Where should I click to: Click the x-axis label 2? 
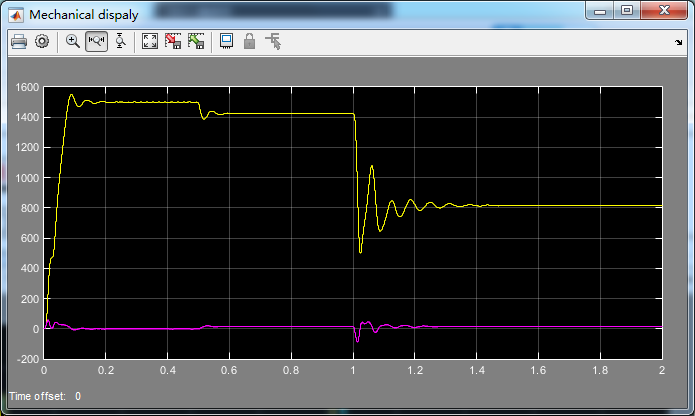point(662,370)
